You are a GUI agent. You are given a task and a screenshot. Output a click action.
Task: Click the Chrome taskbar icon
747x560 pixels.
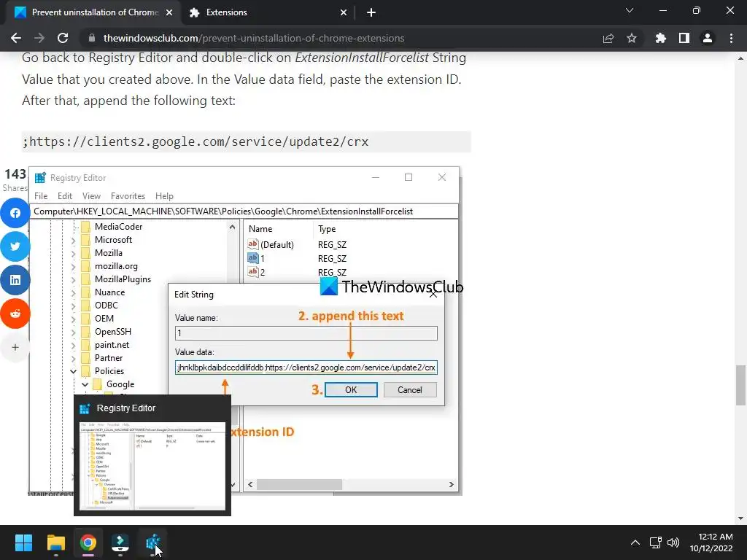coord(88,542)
